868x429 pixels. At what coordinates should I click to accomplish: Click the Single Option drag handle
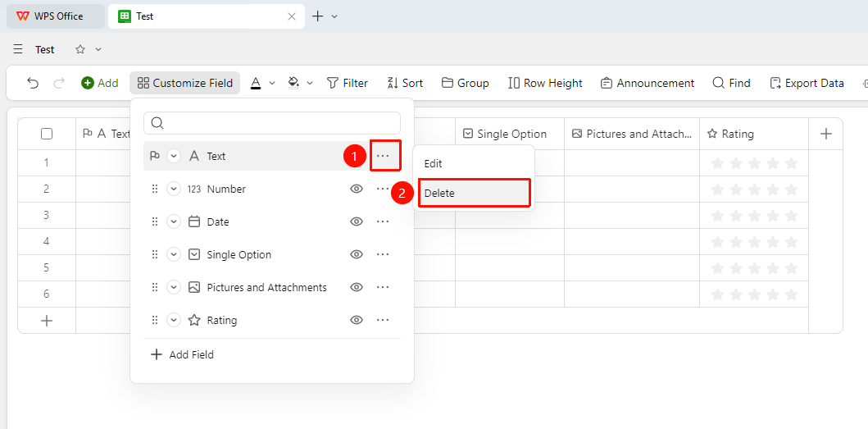pos(155,254)
